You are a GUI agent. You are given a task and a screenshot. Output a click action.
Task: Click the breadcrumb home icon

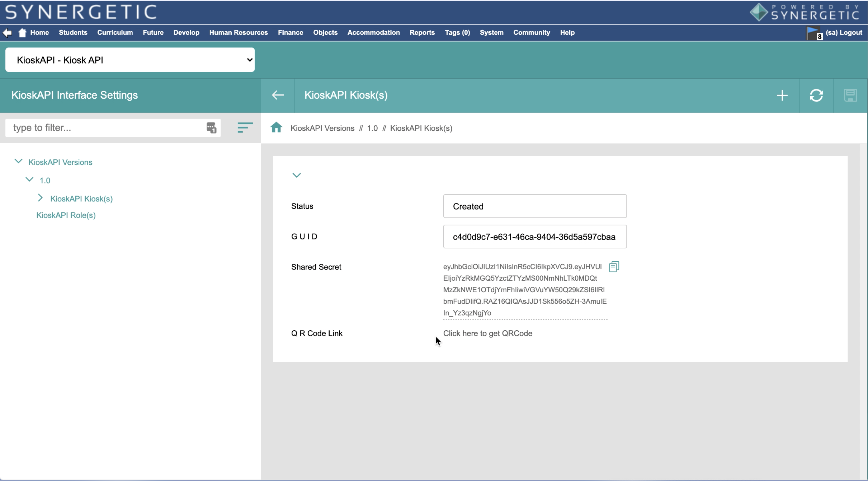click(276, 128)
